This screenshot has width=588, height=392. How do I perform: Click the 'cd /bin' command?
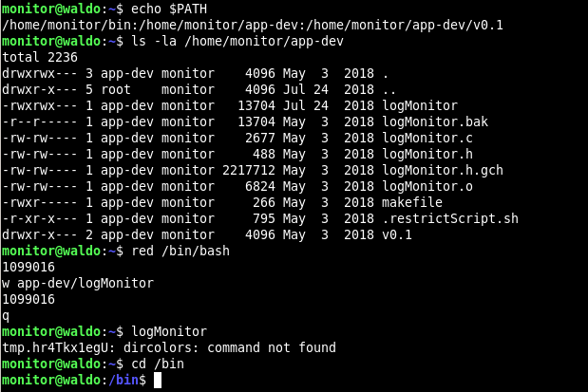click(158, 364)
